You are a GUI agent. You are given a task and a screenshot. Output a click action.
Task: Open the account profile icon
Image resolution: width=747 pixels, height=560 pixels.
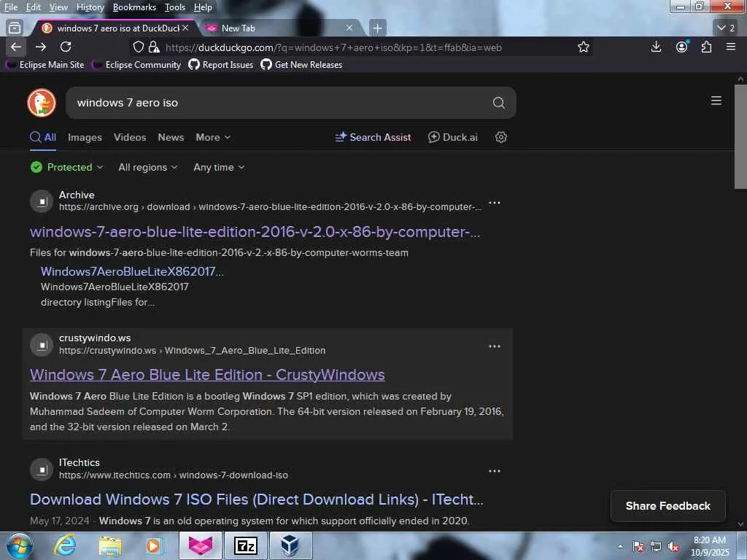click(682, 47)
